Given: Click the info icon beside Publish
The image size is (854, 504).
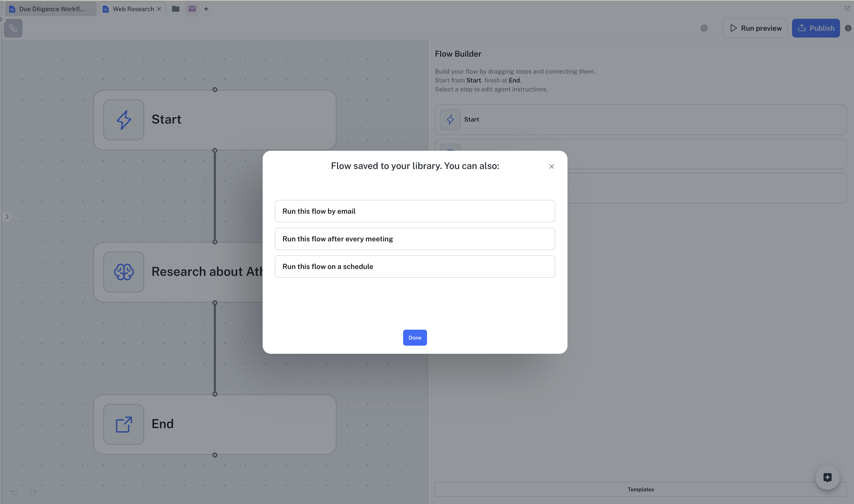Looking at the screenshot, I should (x=848, y=28).
